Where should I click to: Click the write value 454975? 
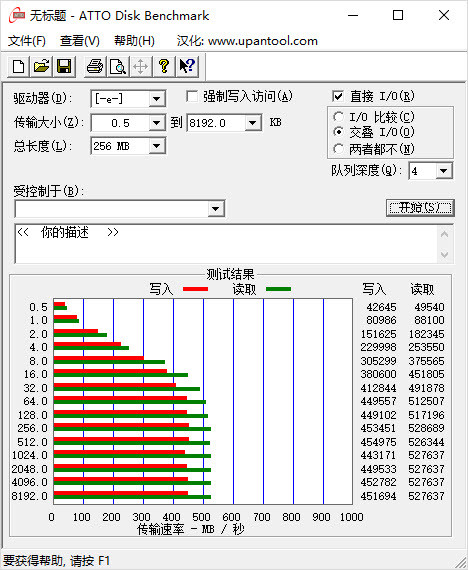click(378, 442)
